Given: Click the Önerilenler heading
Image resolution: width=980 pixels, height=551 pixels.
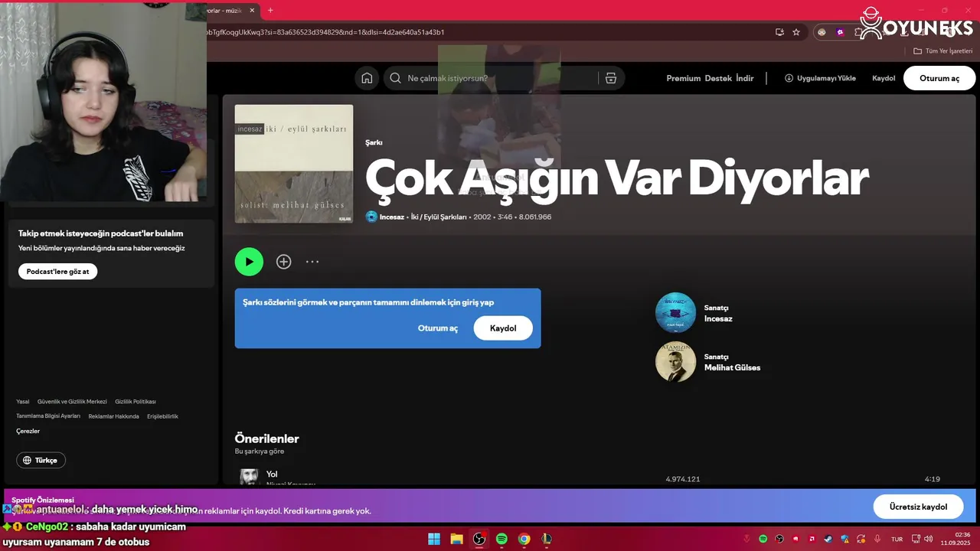Looking at the screenshot, I should click(266, 439).
